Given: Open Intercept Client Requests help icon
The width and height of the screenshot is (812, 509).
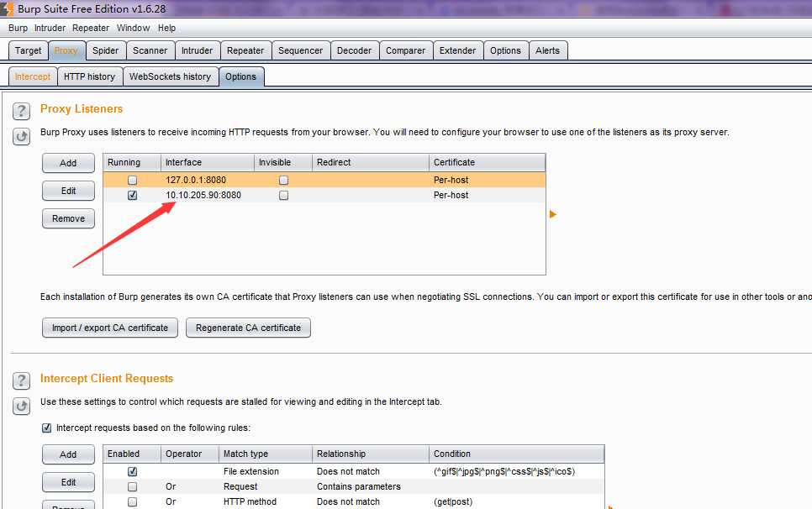Looking at the screenshot, I should tap(21, 380).
